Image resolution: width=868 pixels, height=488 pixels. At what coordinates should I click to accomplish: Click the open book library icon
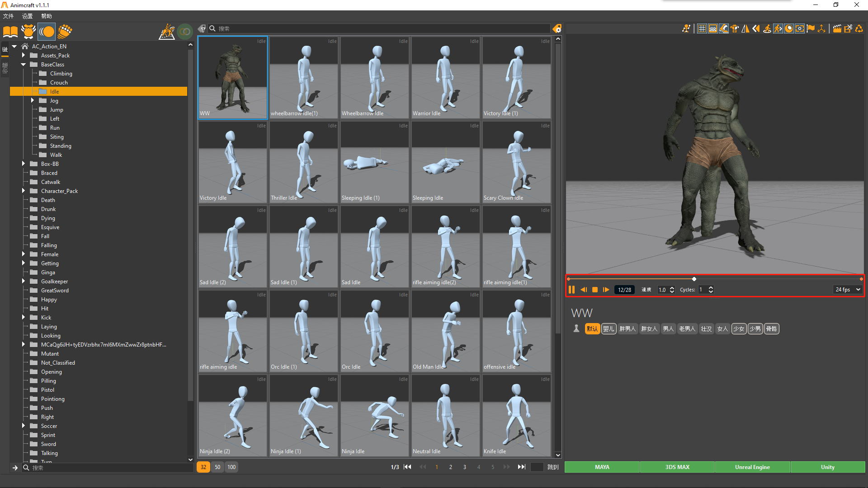[10, 32]
